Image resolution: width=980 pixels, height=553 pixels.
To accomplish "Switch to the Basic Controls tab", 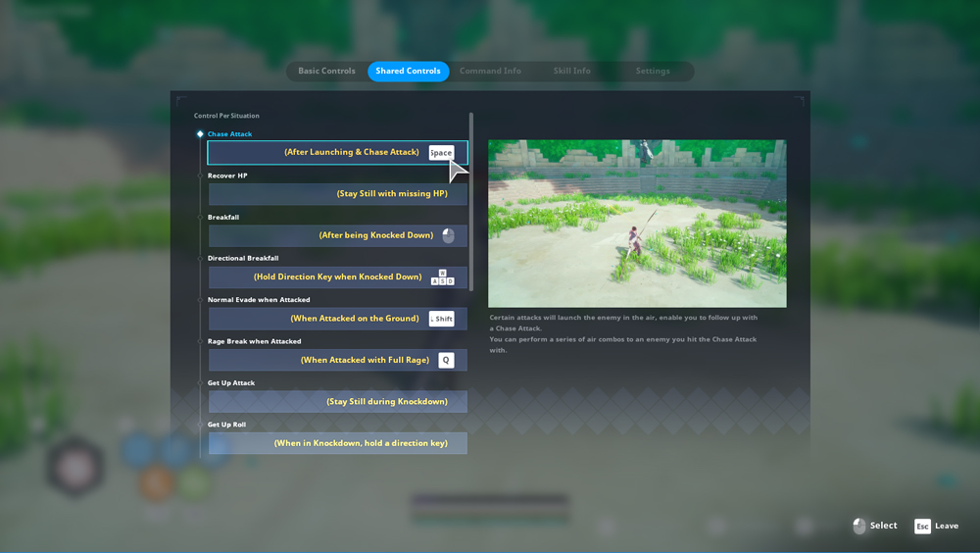I will pos(326,72).
